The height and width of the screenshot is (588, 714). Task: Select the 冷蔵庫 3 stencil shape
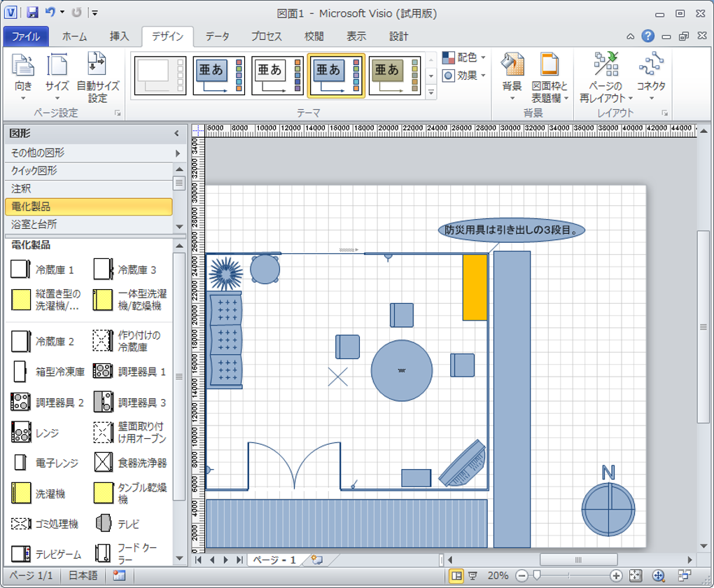pyautogui.click(x=125, y=269)
